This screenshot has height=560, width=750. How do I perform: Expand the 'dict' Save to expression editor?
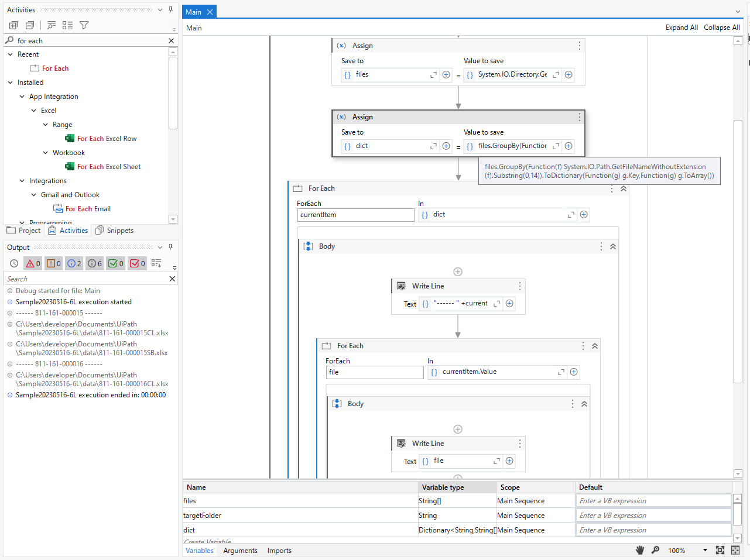pyautogui.click(x=434, y=146)
